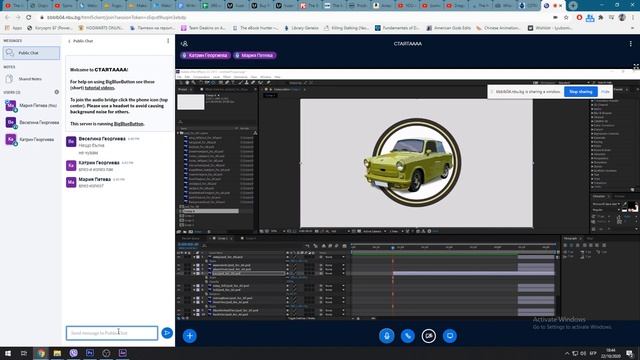Open parent dropdown of timeline layer 1
Image resolution: width=640 pixels, height=360 pixels.
336,257
